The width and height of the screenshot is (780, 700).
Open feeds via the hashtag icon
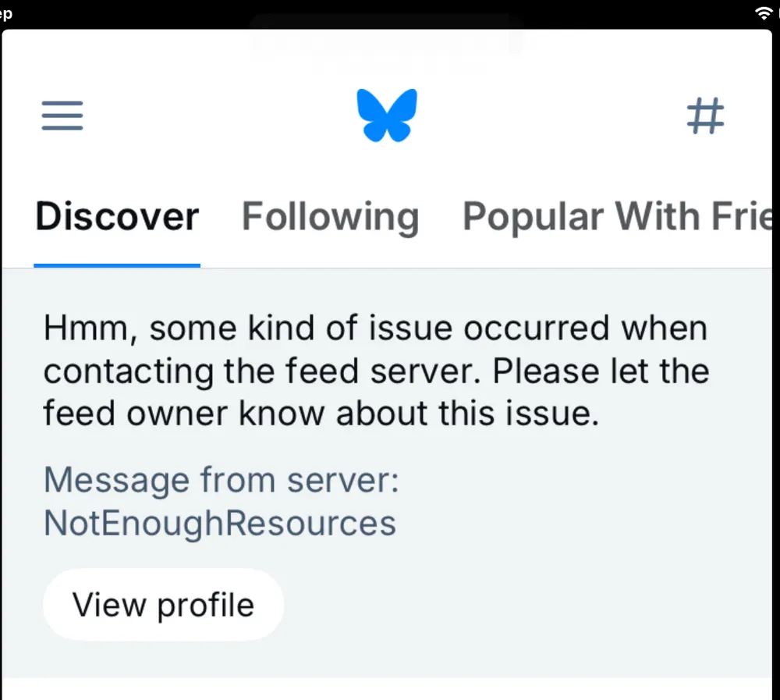(705, 116)
